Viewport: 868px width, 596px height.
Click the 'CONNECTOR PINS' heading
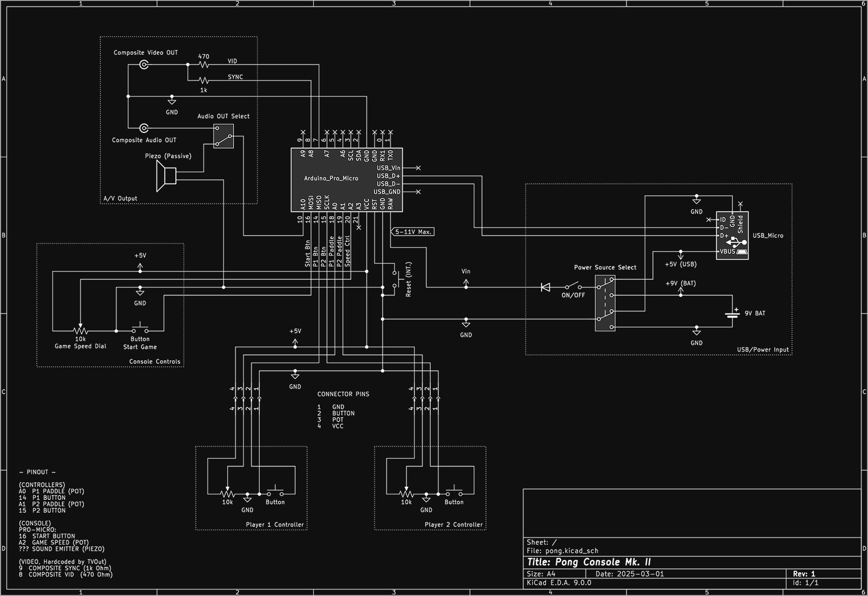[343, 394]
